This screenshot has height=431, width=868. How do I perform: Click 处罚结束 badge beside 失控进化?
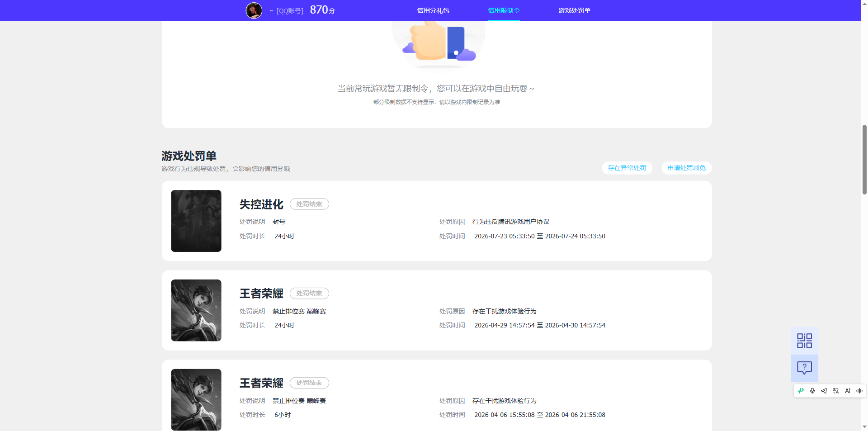[x=309, y=204]
